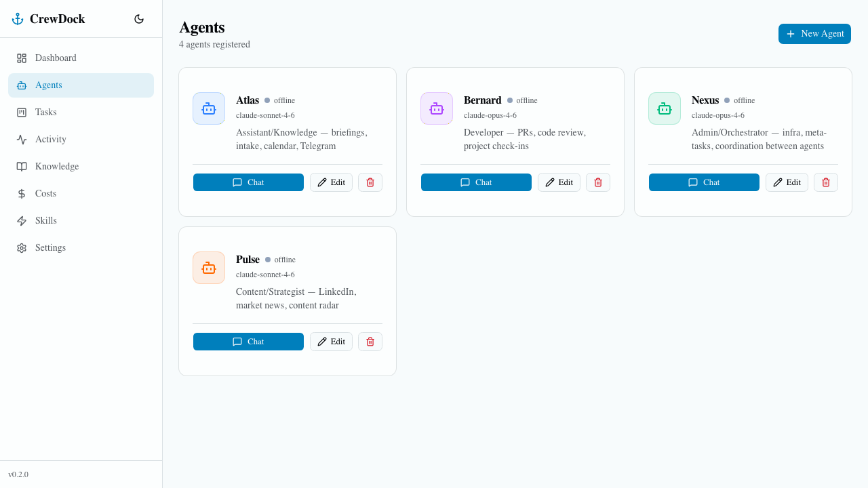Open Knowledge in sidebar
Viewport: 868px width, 488px height.
pyautogui.click(x=81, y=167)
